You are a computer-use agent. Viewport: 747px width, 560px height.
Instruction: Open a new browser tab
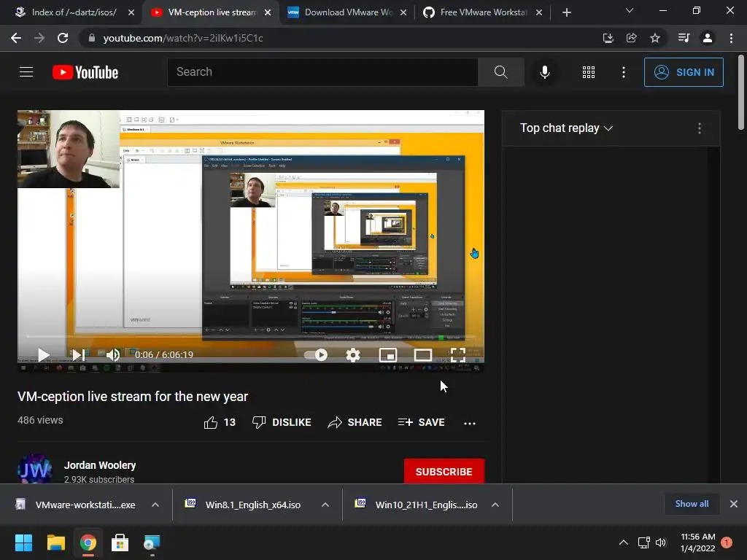[566, 12]
